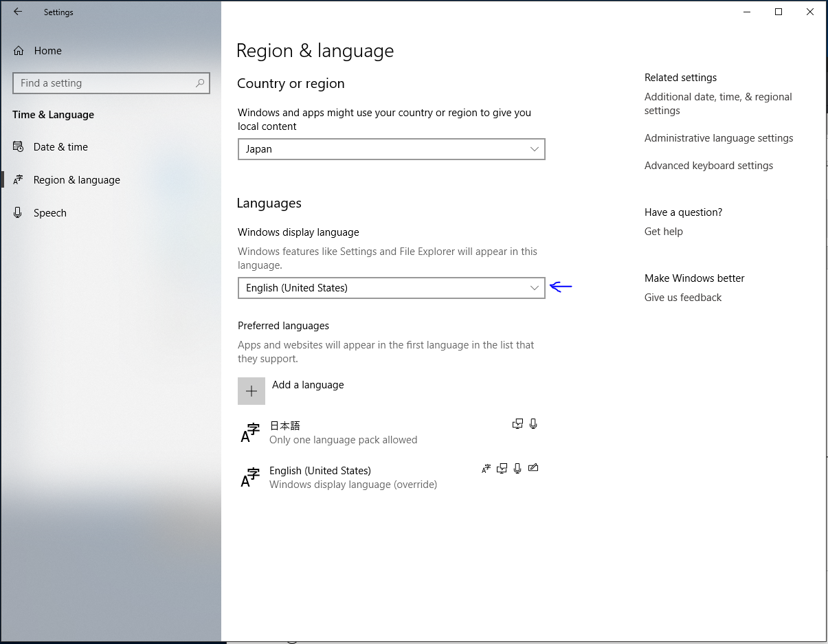Click the text-to-speech icon for 日本語

tap(518, 424)
